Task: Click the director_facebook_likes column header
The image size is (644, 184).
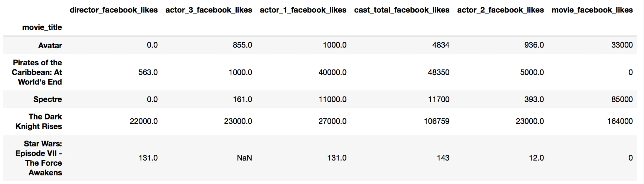Action: coord(114,10)
